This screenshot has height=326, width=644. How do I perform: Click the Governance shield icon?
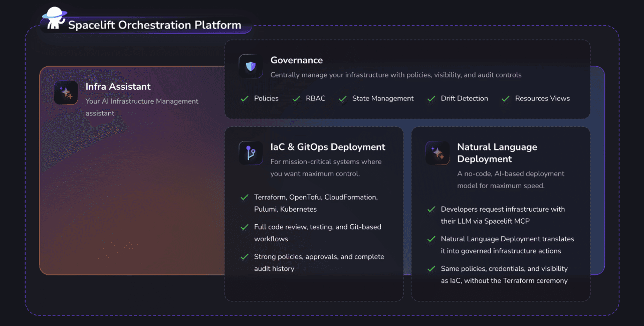(251, 66)
